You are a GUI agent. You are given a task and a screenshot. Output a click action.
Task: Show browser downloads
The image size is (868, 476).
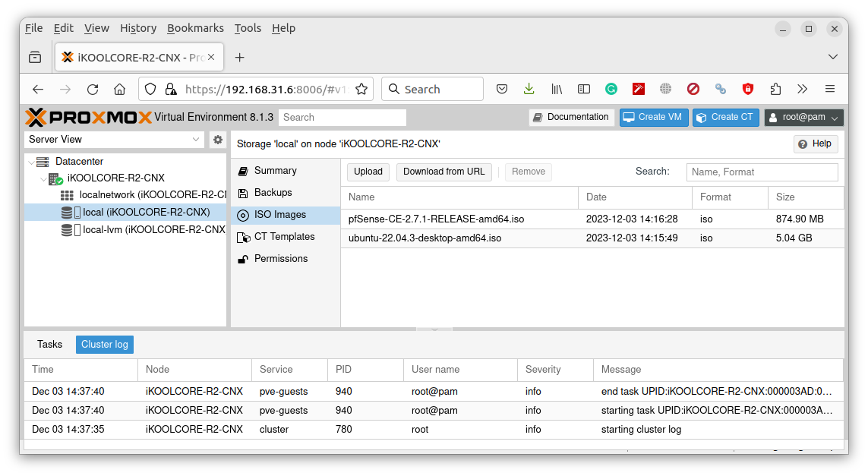pyautogui.click(x=529, y=89)
